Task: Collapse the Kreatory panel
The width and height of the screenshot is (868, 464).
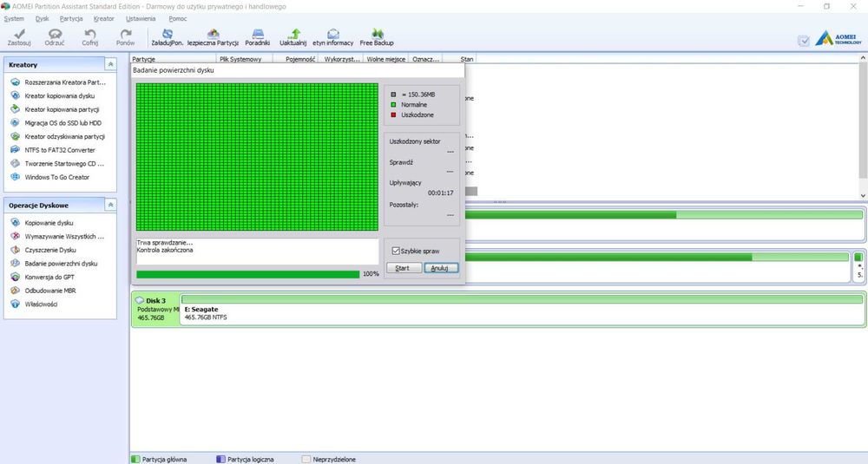Action: pyautogui.click(x=111, y=65)
